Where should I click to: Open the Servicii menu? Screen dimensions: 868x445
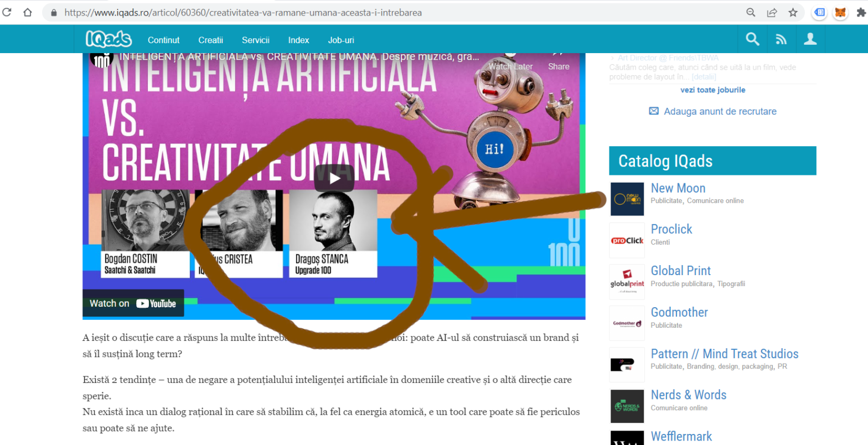pos(256,40)
